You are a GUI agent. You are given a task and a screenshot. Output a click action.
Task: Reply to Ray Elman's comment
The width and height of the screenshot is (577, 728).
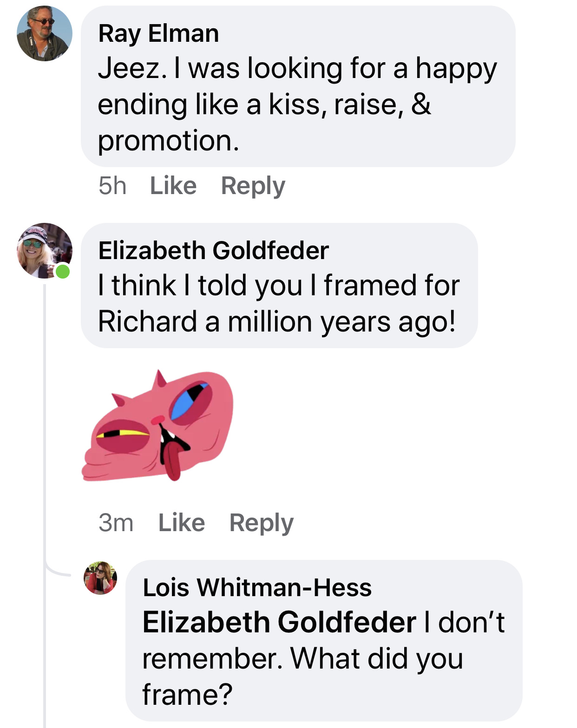[x=253, y=186]
